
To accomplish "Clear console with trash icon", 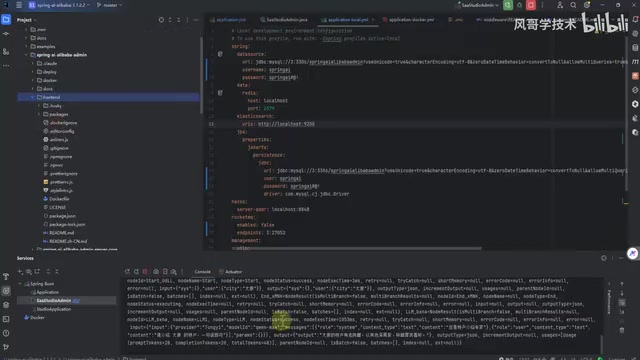I will [622, 330].
